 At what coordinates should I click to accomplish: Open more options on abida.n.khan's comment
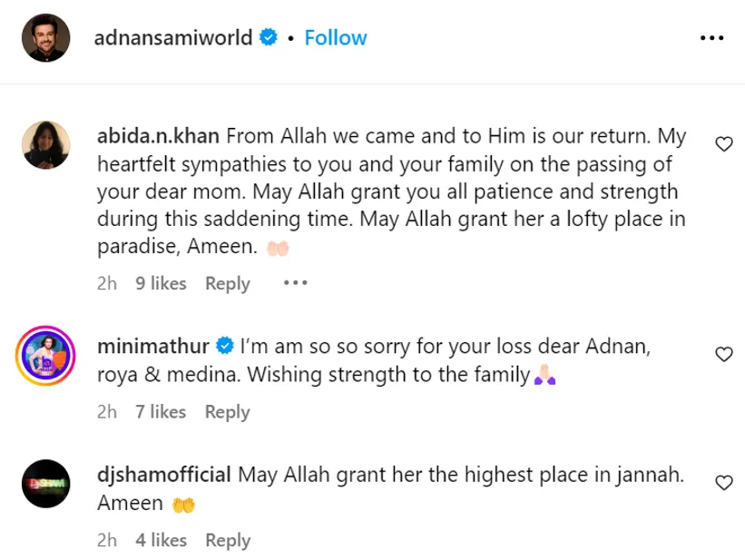296,283
